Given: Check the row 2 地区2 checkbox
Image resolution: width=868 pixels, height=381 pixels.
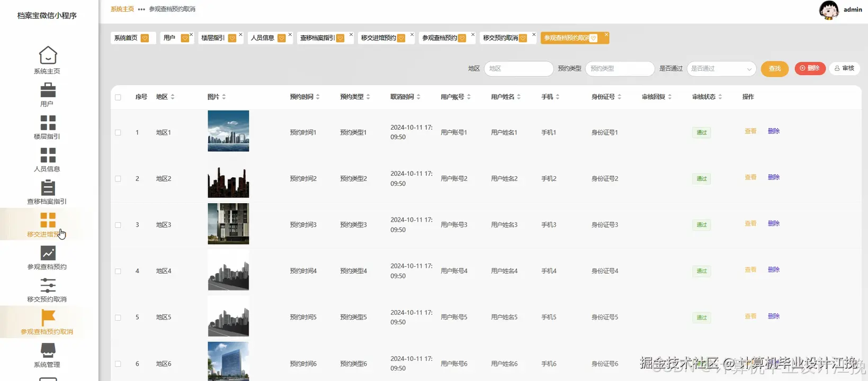Looking at the screenshot, I should point(118,179).
